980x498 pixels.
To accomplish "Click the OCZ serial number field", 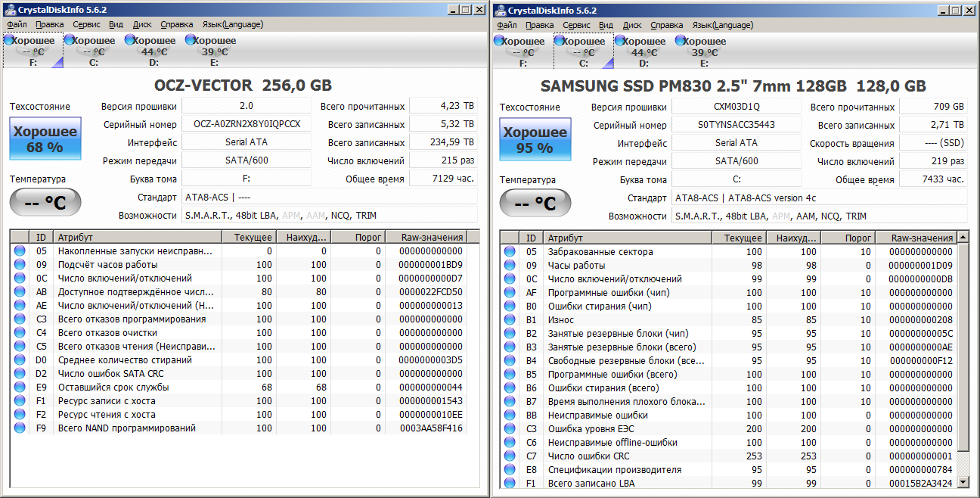I will coord(247,124).
